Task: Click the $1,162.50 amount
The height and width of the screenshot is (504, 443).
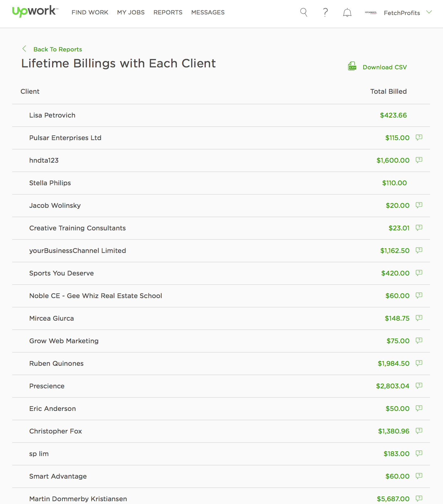Action: pos(395,251)
